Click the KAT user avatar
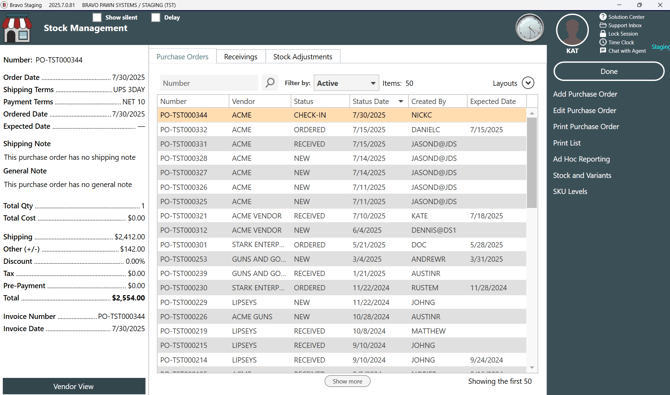This screenshot has height=395, width=670. pyautogui.click(x=572, y=30)
